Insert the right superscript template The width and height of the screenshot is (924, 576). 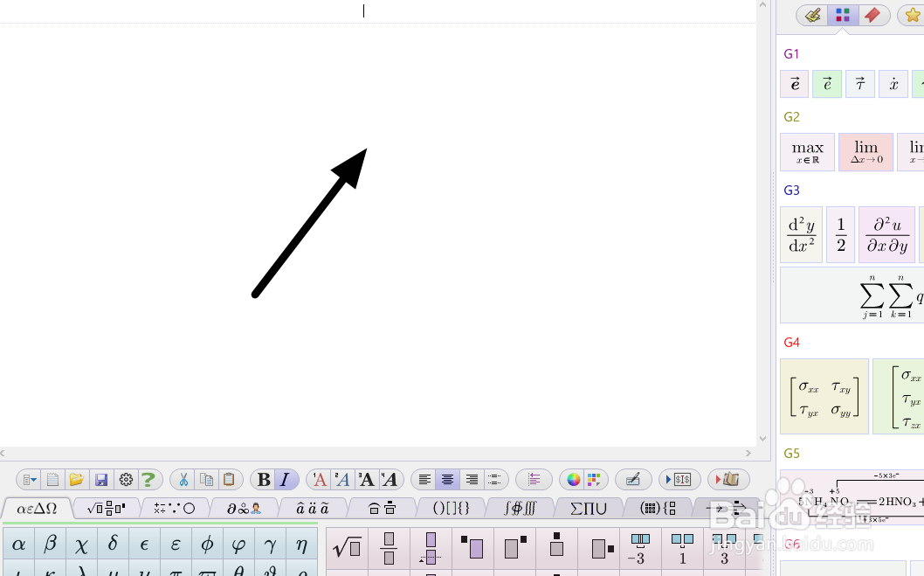[514, 549]
